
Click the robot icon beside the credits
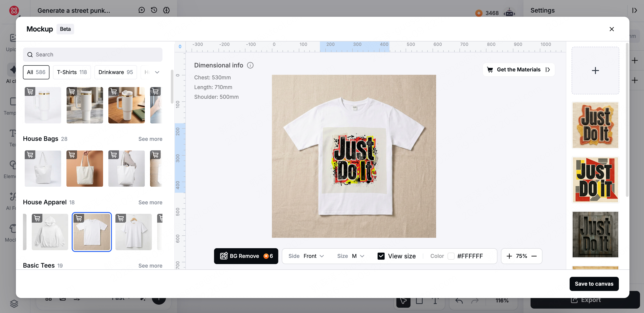509,13
